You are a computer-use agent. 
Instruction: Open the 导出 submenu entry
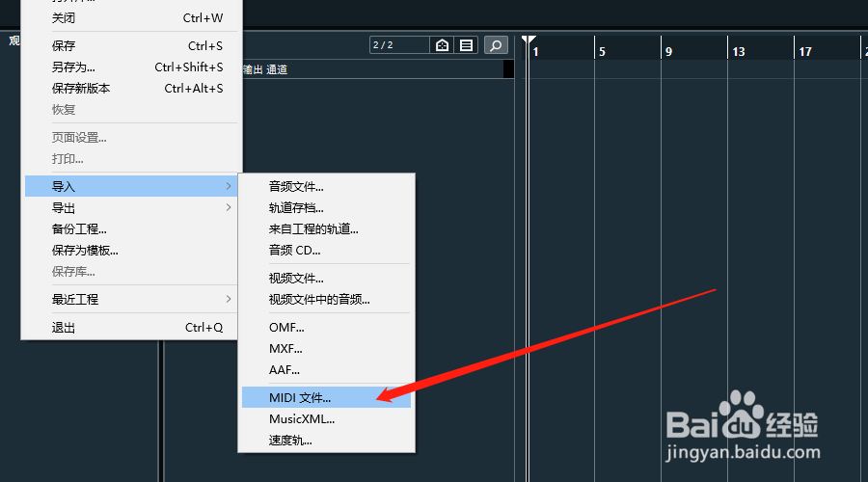tap(131, 208)
